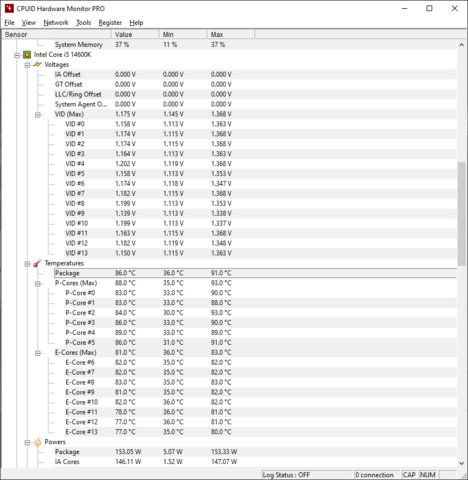Click the Value column header

(135, 34)
